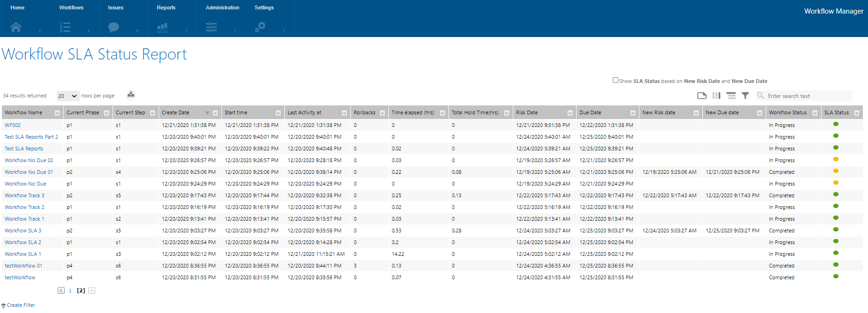Click the column chooser icon

tap(716, 96)
